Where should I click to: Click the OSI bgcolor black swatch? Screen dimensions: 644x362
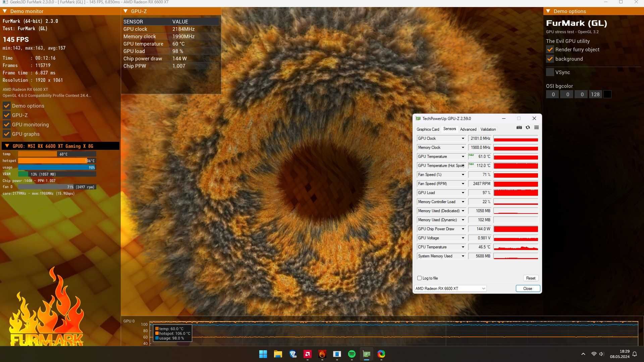607,95
